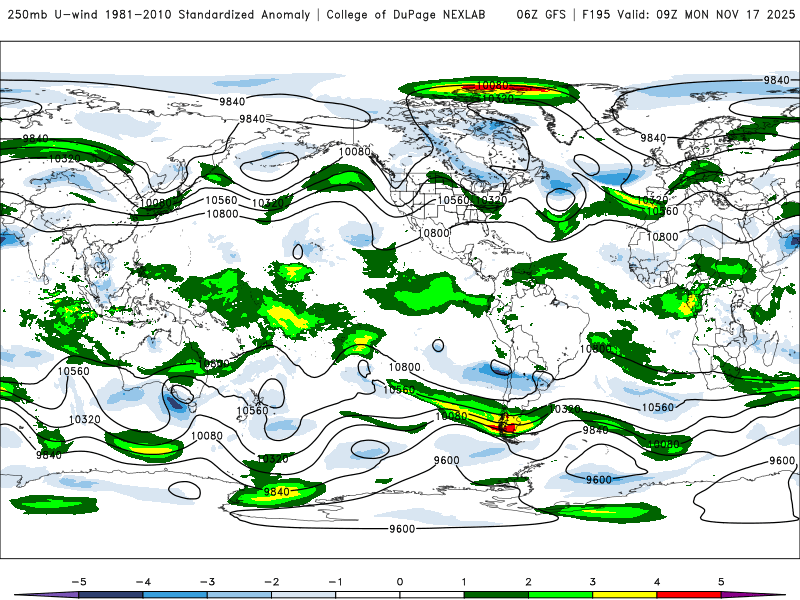The height and width of the screenshot is (600, 800).
Task: Click the light blue -3 to -2 colorbar segment
Action: (x=239, y=595)
